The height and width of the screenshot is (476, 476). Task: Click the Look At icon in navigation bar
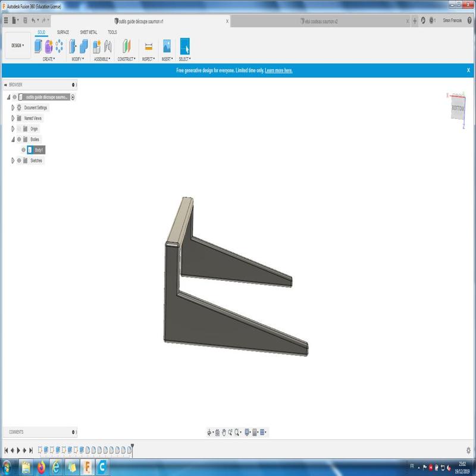(x=217, y=433)
